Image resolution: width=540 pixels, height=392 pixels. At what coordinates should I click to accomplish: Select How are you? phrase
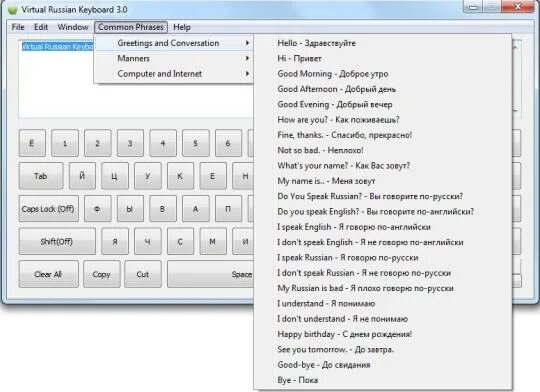(382, 120)
